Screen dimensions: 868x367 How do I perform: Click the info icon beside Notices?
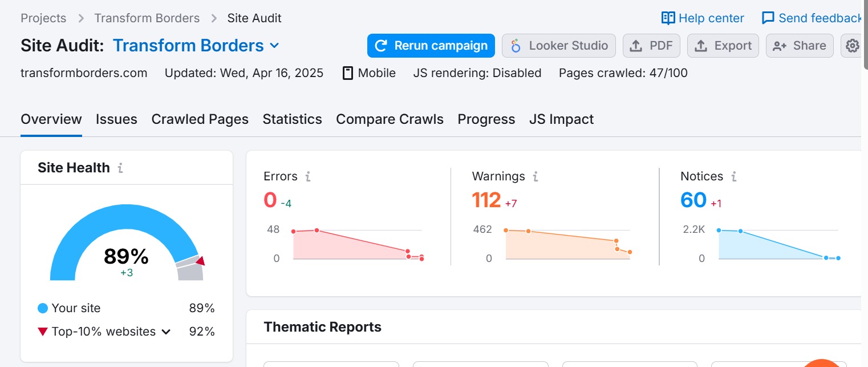tap(734, 176)
